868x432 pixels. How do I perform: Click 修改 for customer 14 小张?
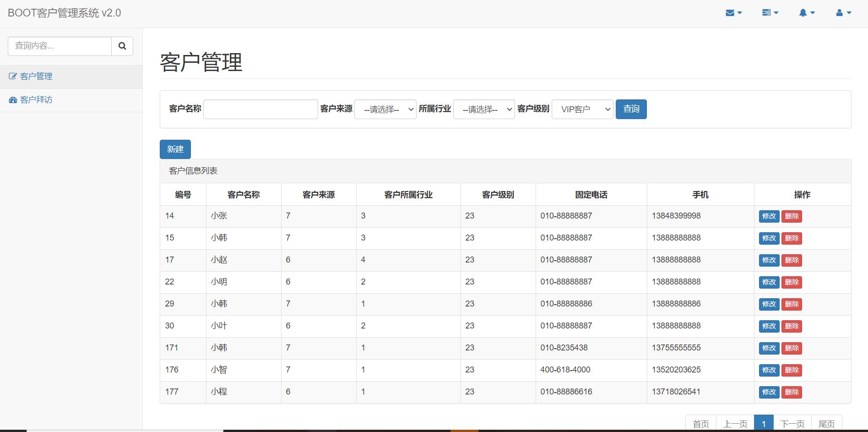coord(769,216)
